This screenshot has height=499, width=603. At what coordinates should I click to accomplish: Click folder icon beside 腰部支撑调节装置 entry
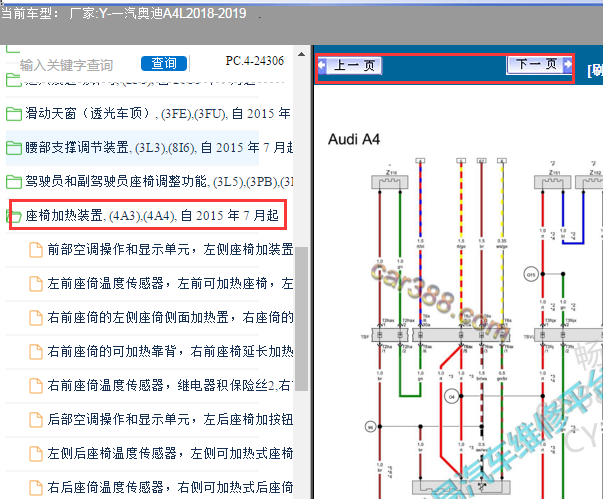(14, 148)
